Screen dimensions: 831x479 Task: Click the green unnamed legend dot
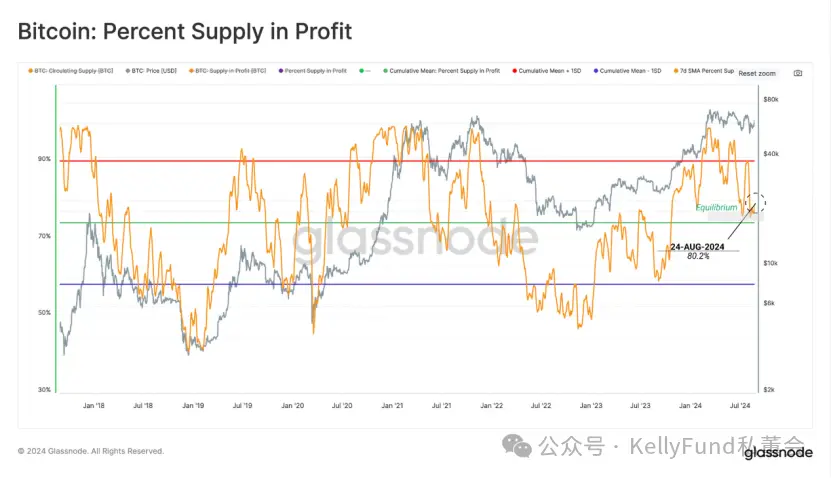[x=361, y=73]
